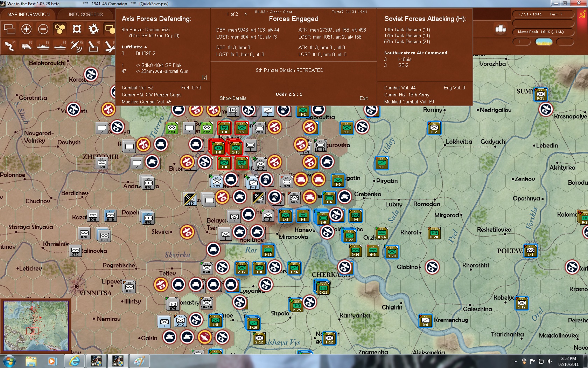Go to next combat report page arrow
The height and width of the screenshot is (368, 588).
(246, 14)
